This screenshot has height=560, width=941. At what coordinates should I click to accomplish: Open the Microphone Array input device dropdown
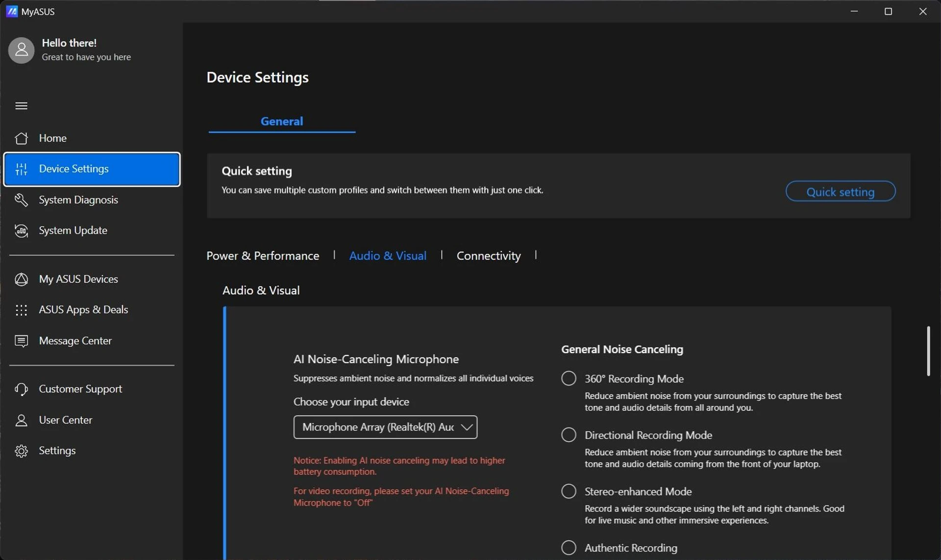[385, 427]
